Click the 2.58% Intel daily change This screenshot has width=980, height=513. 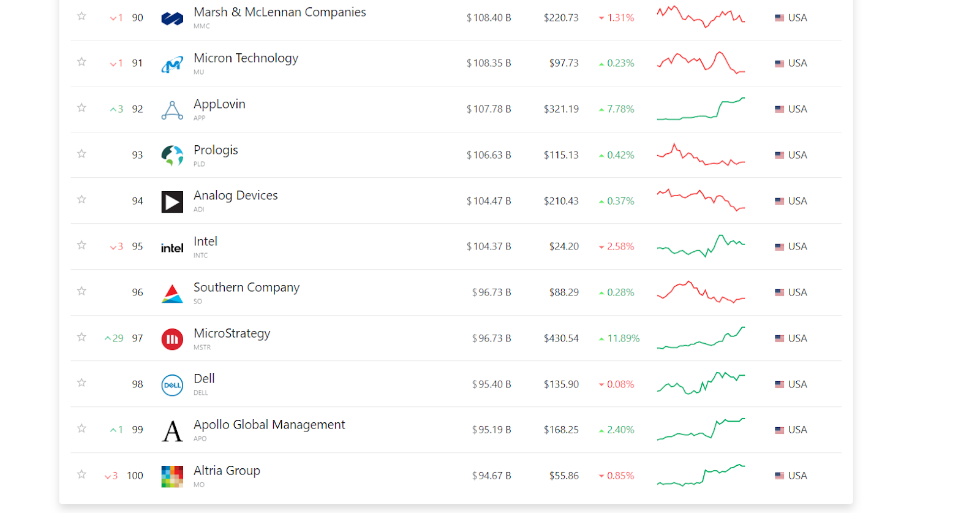tap(616, 246)
